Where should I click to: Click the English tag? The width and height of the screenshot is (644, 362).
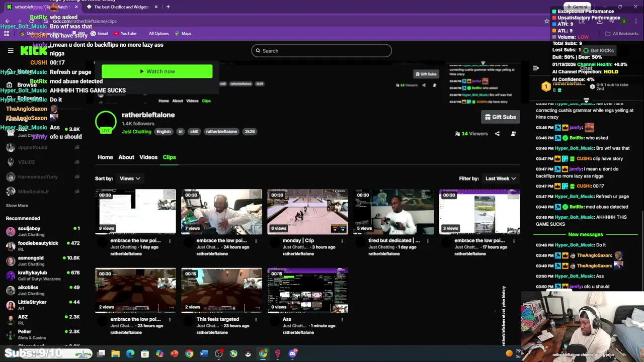pyautogui.click(x=164, y=132)
